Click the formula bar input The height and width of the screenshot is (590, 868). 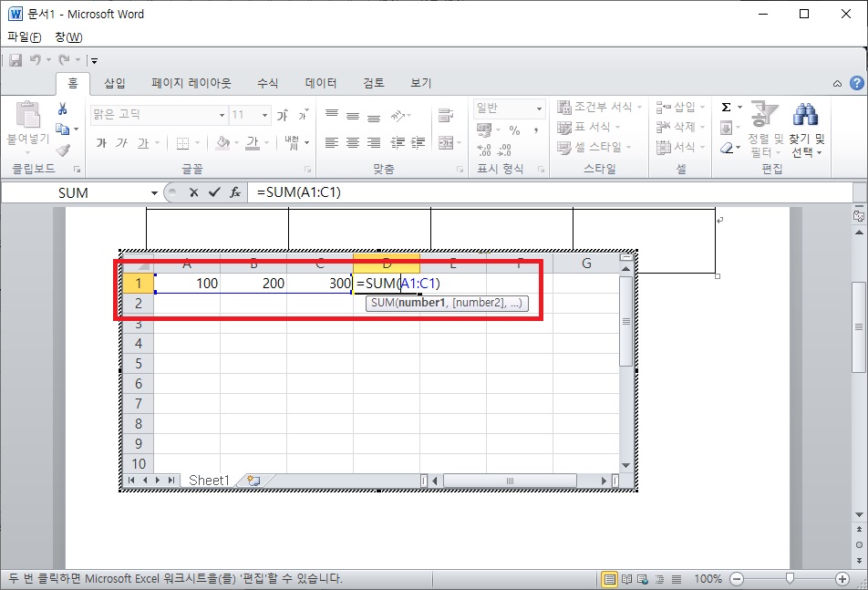coord(551,192)
